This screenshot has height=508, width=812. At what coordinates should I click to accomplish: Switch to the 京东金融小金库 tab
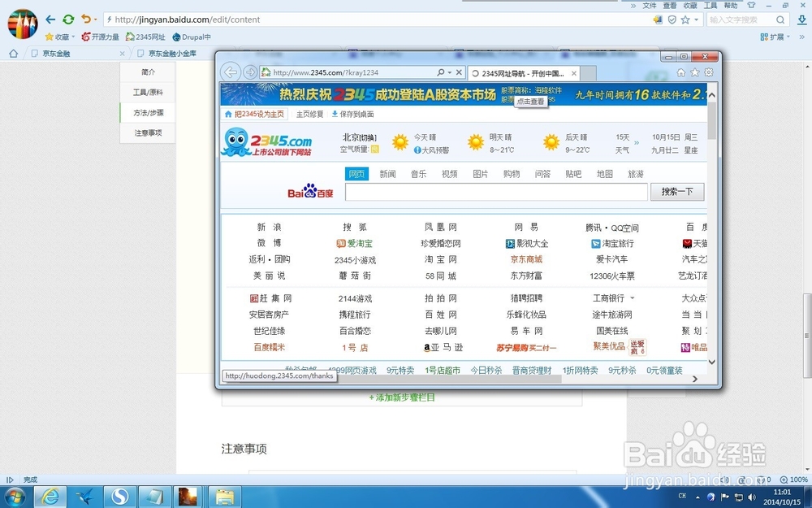click(173, 54)
